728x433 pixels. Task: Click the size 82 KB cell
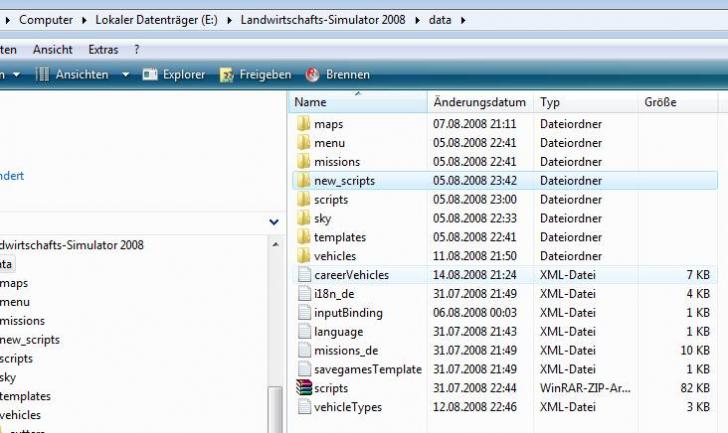(695, 388)
